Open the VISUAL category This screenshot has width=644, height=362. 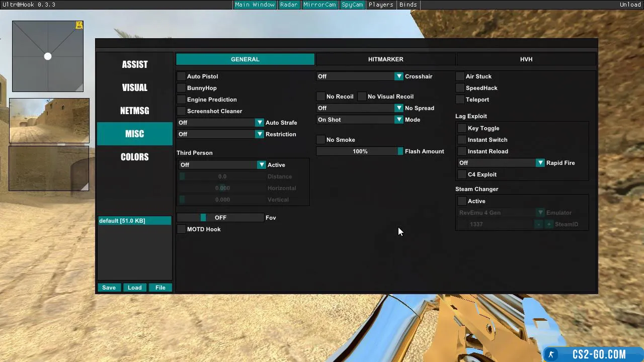[x=134, y=87]
